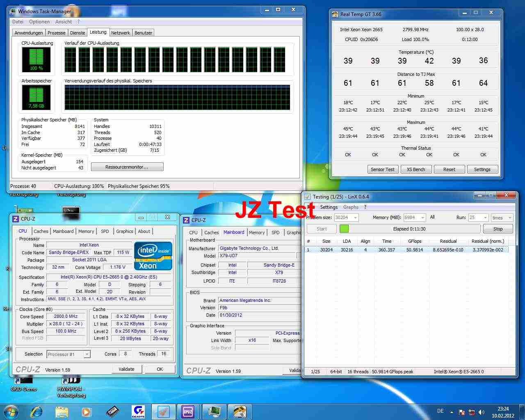This screenshot has width=525, height=420.
Task: Click the Core Speed 2800.0 MHz field
Action: click(66, 317)
